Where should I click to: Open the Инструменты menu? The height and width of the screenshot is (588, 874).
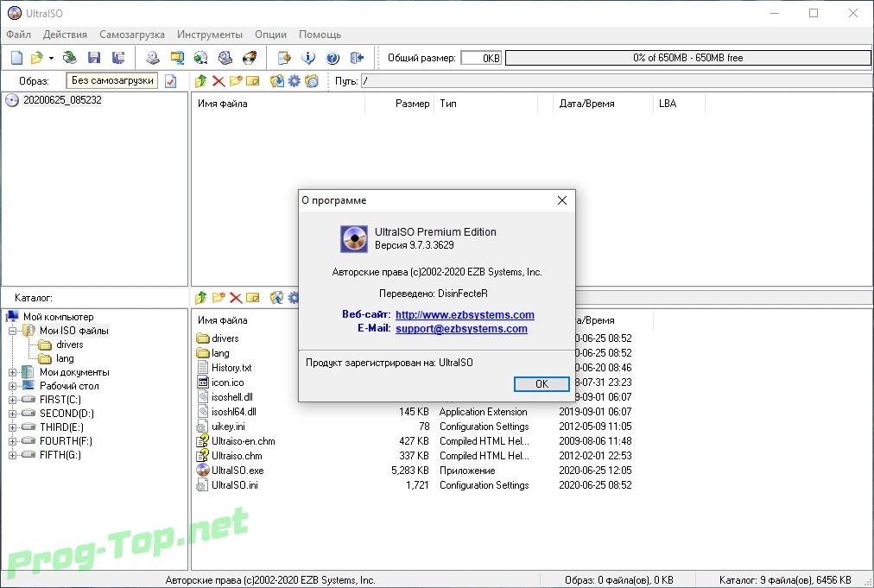[x=210, y=35]
